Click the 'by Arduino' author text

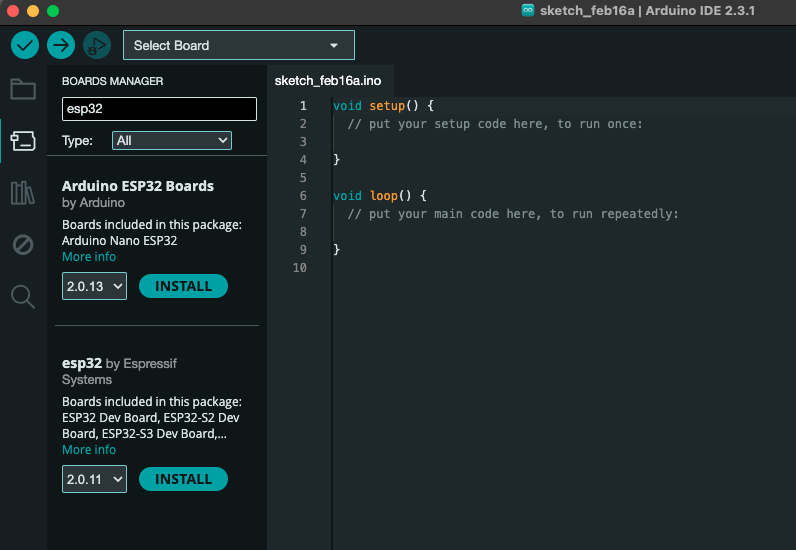point(93,203)
